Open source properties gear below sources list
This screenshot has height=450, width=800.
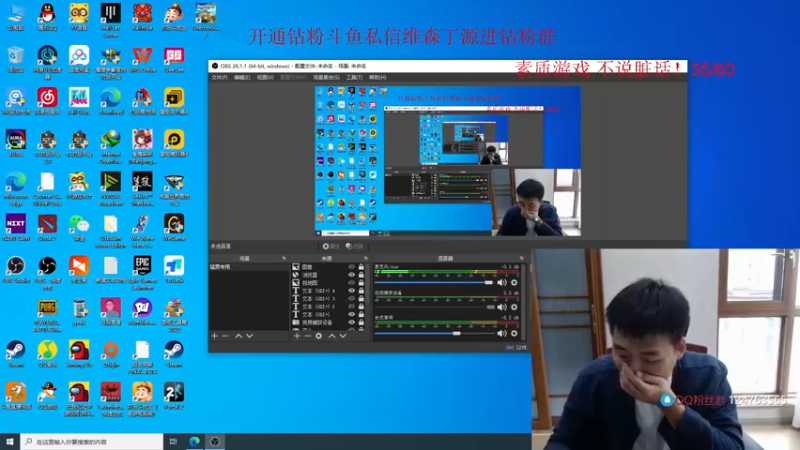[x=319, y=336]
